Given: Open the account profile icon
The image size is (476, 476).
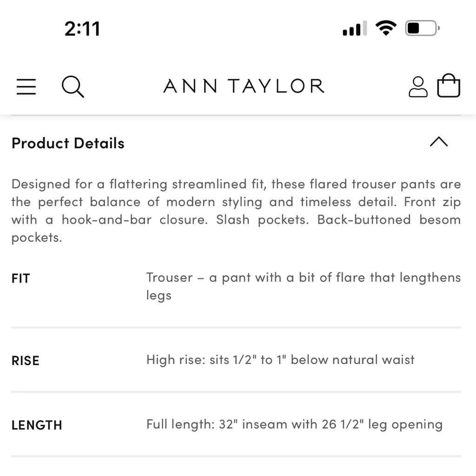Looking at the screenshot, I should tap(418, 86).
